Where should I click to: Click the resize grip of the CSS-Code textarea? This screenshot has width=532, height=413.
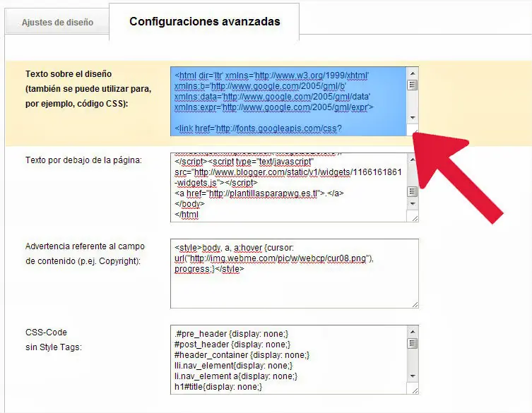(415, 390)
